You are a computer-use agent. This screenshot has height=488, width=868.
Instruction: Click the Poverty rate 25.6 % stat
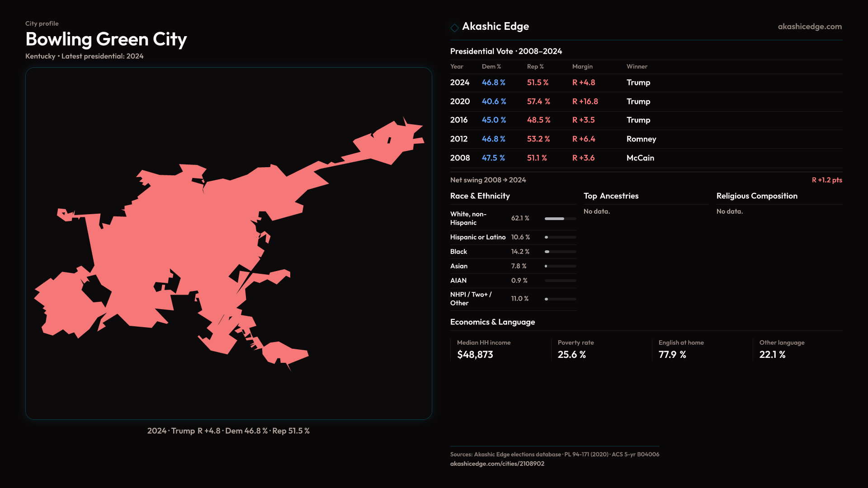point(571,355)
